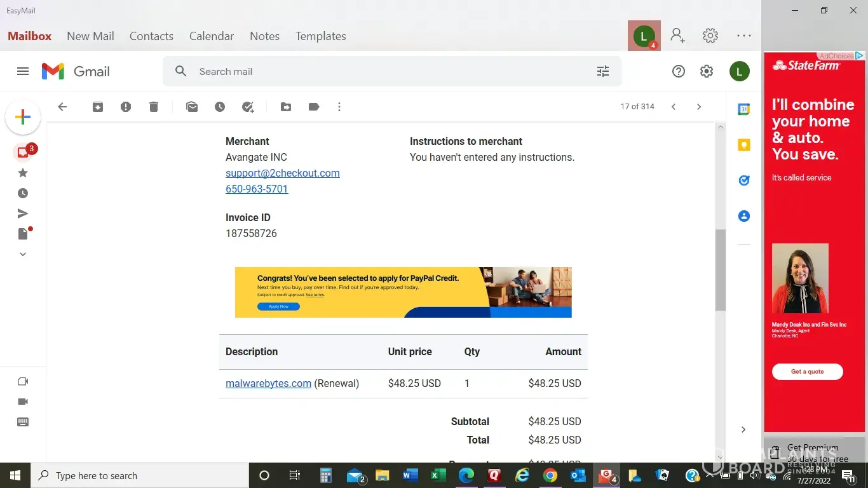Add the email to Tasks
Image resolution: width=868 pixels, height=488 pixels.
(x=248, y=107)
